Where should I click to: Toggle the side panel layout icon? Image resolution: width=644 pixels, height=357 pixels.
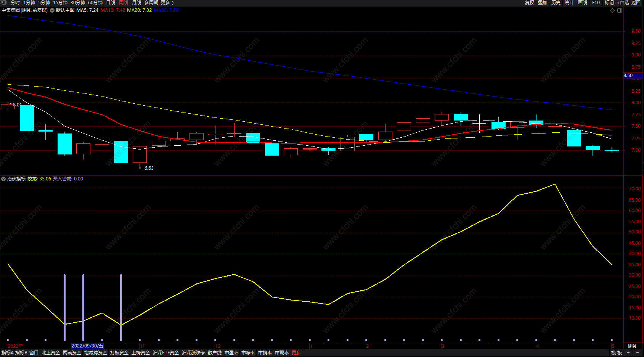(x=620, y=10)
